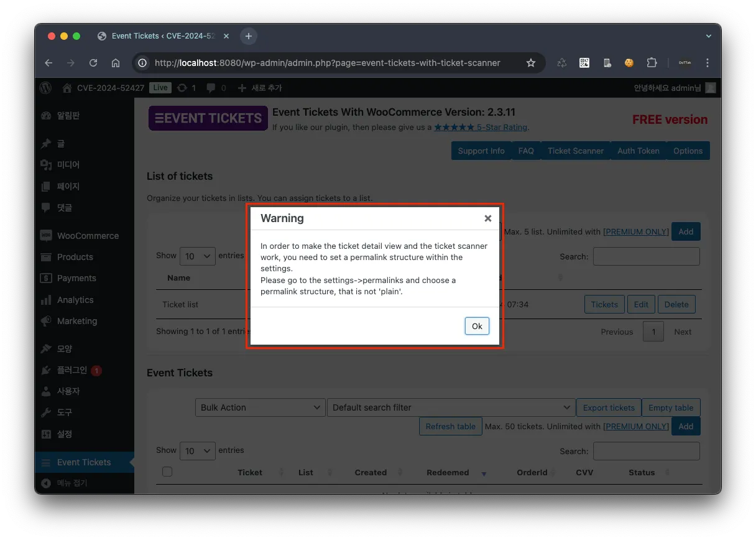
Task: Open 댓글 comments menu
Action: coord(85,207)
